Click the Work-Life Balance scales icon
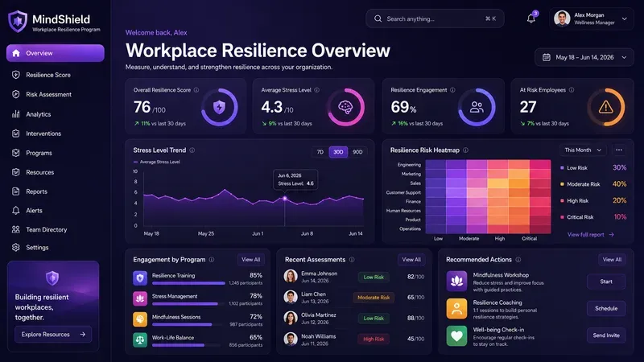 (x=140, y=339)
